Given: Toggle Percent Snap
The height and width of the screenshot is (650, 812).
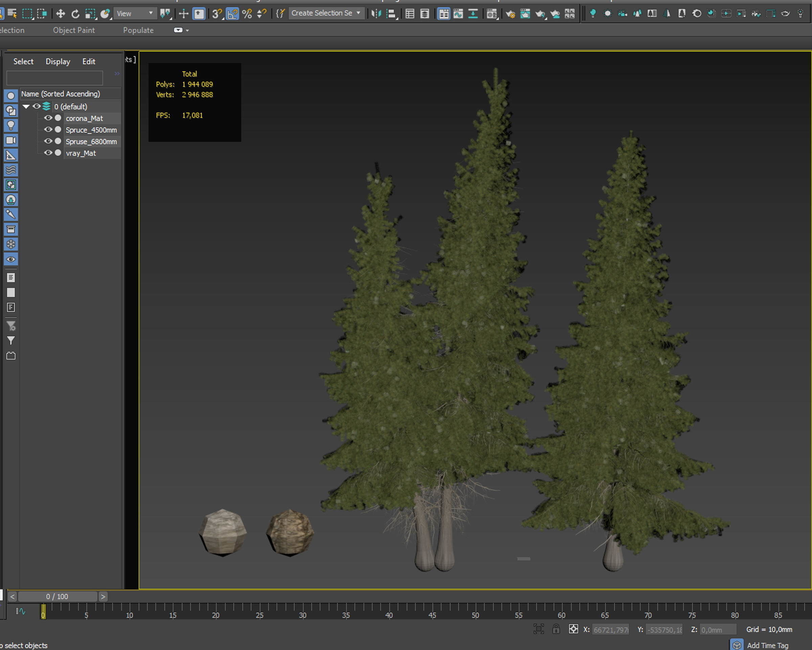Looking at the screenshot, I should pos(247,14).
